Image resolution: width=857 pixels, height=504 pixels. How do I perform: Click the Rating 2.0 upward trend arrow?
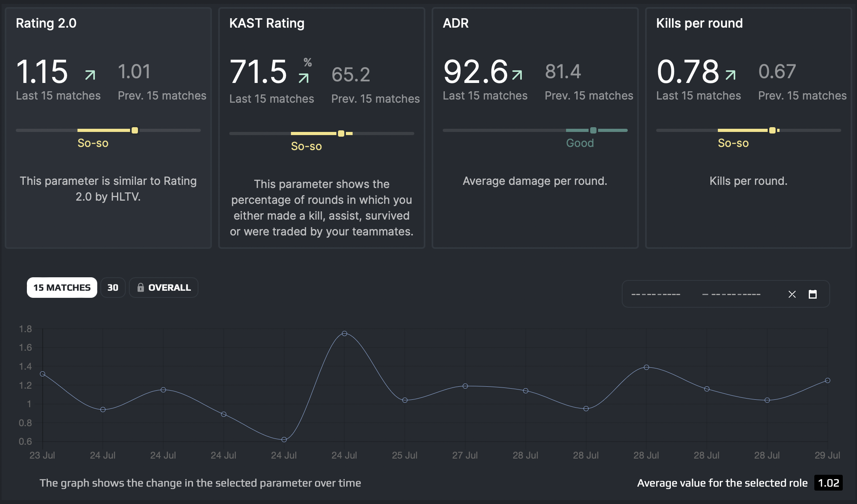90,75
